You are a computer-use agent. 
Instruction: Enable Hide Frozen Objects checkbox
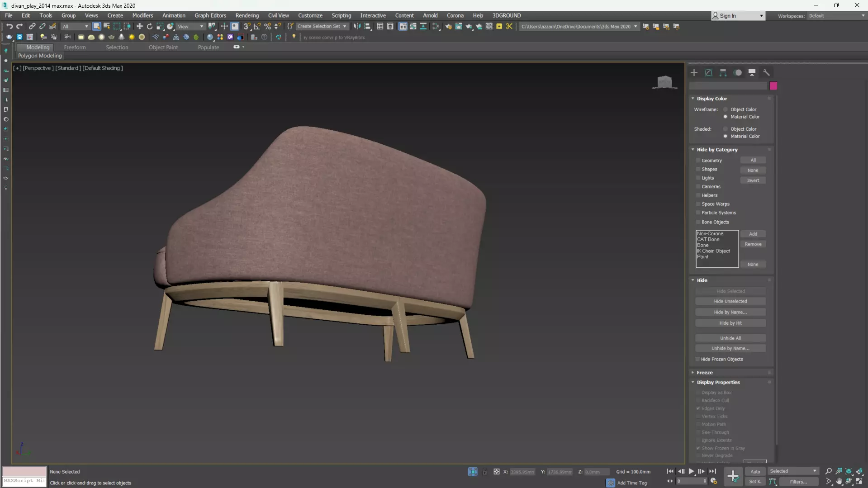point(698,359)
